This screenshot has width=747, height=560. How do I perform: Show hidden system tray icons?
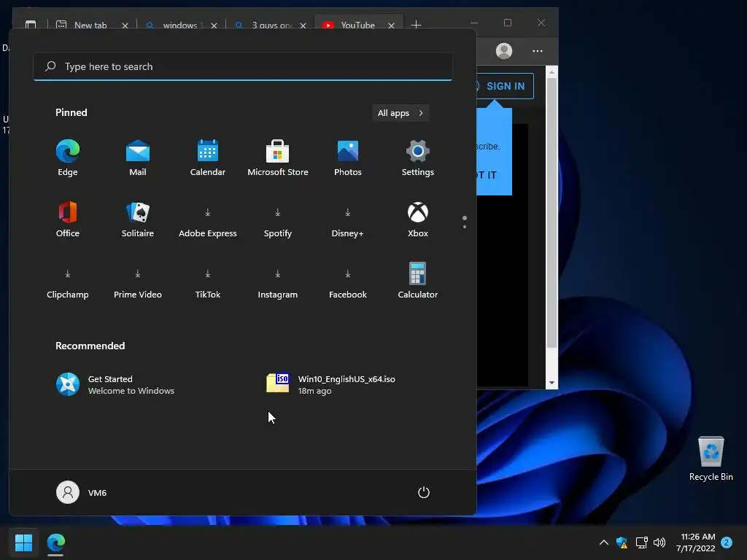pyautogui.click(x=603, y=542)
